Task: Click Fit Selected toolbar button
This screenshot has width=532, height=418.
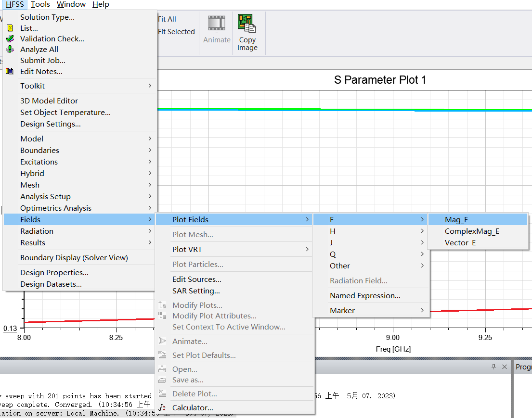Action: (x=176, y=32)
